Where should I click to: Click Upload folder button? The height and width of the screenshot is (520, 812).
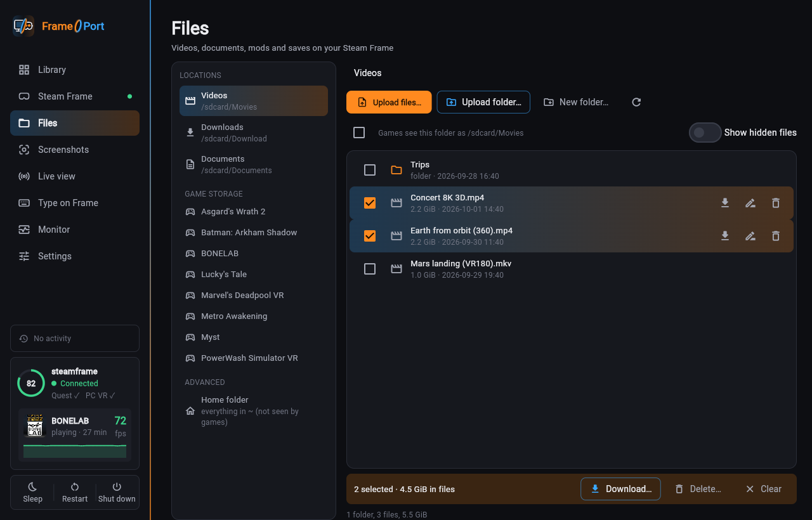pyautogui.click(x=483, y=102)
